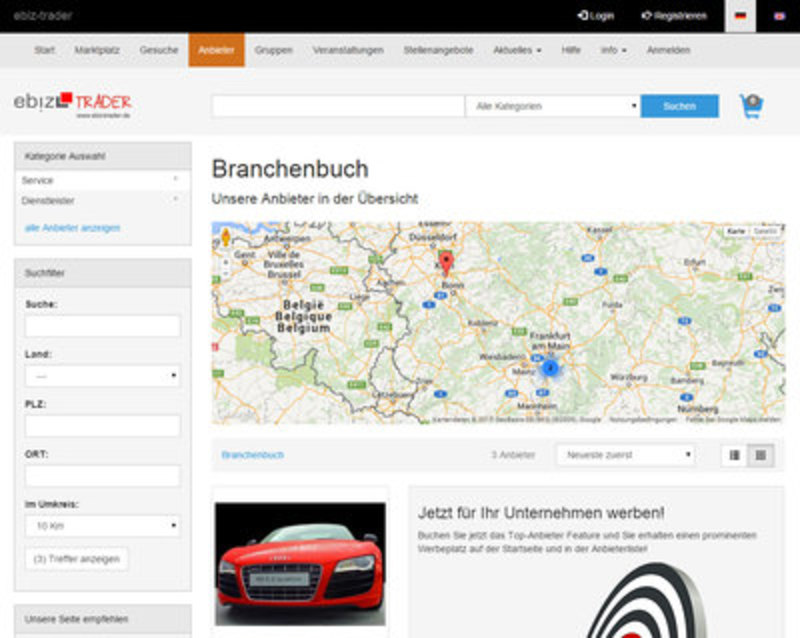This screenshot has width=800, height=638.
Task: Click the blue Suchen button
Action: (680, 106)
